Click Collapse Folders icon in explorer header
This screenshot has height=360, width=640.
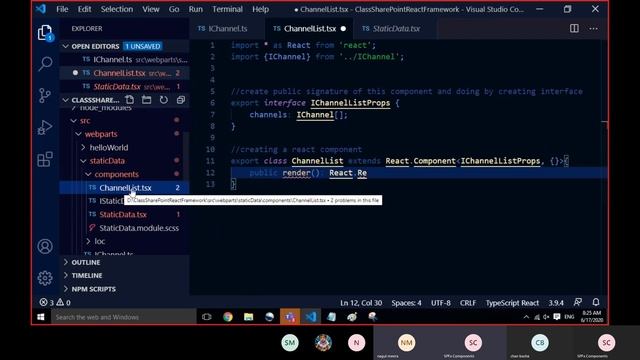(181, 100)
